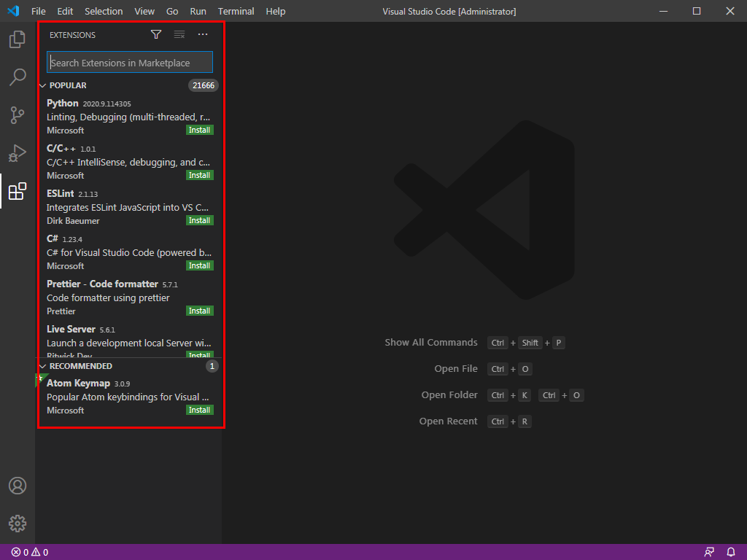Open the Help menu
The image size is (747, 560).
tap(275, 11)
